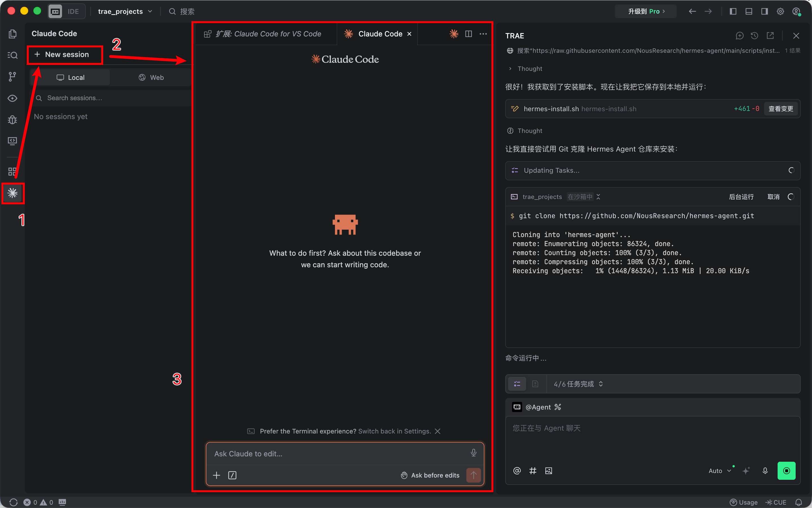Image resolution: width=812 pixels, height=508 pixels.
Task: Collapse the trae_projects terminal output
Action: click(598, 197)
